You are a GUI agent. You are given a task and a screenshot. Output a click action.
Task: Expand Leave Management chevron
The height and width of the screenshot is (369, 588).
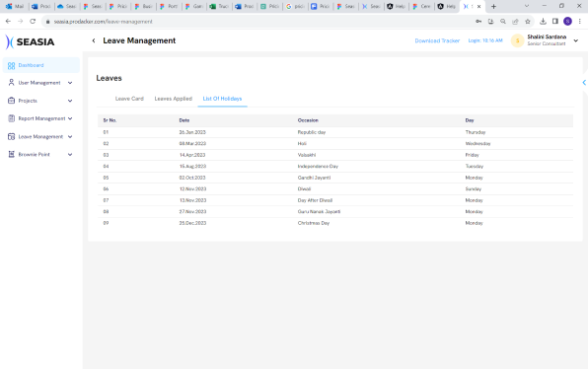click(x=70, y=136)
